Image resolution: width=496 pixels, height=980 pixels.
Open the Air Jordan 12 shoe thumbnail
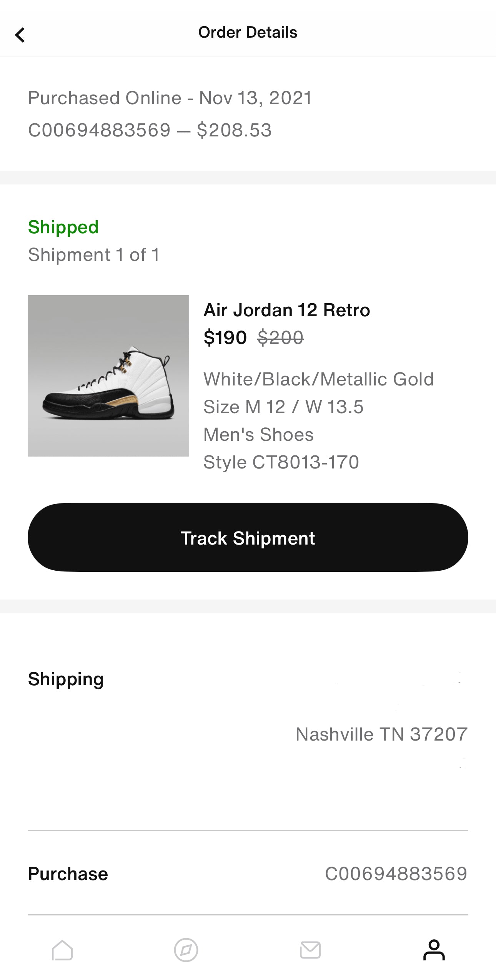108,376
